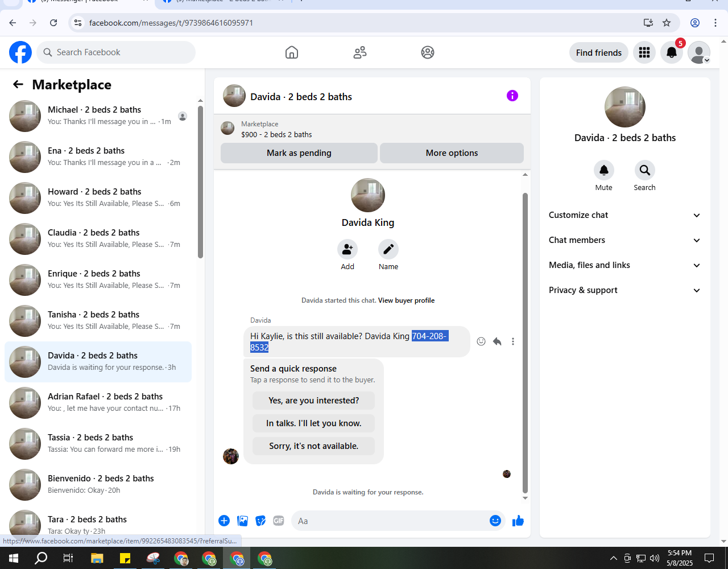Open Tassia 2 beds 2 baths conversation
The height and width of the screenshot is (569, 728).
click(98, 444)
